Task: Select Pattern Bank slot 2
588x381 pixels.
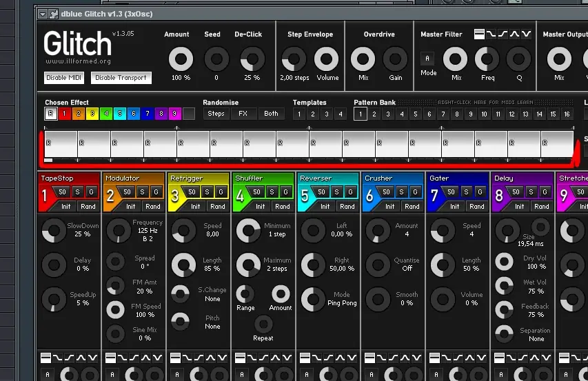Action: pos(374,114)
